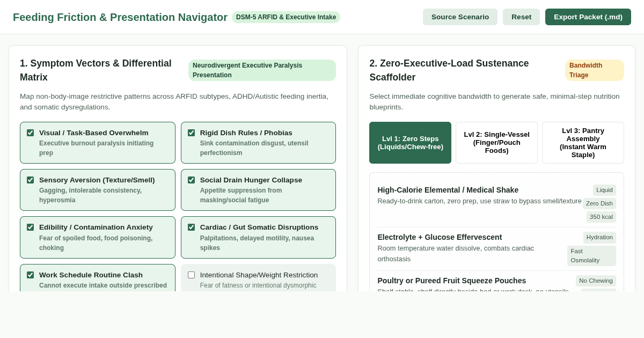644x338 pixels.
Task: Click the 350 kcal tag
Action: [x=601, y=217]
